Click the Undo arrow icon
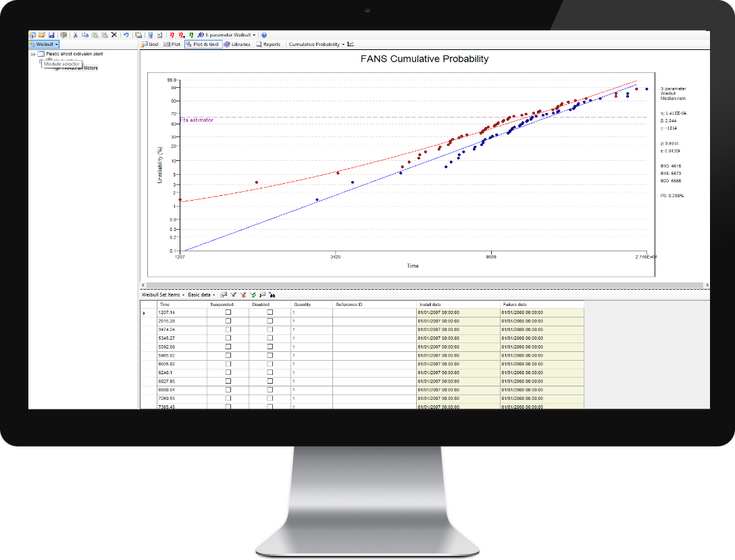 click(126, 34)
